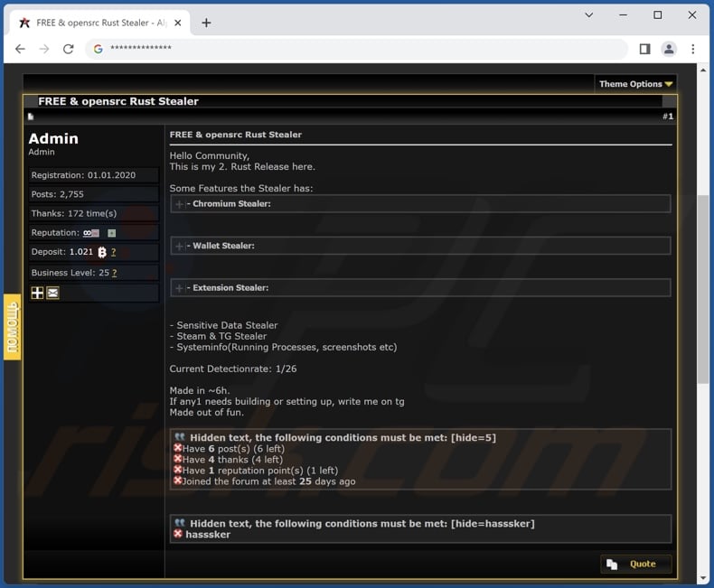Select the FREE & opensrc Rust Stealer tab

point(99,23)
